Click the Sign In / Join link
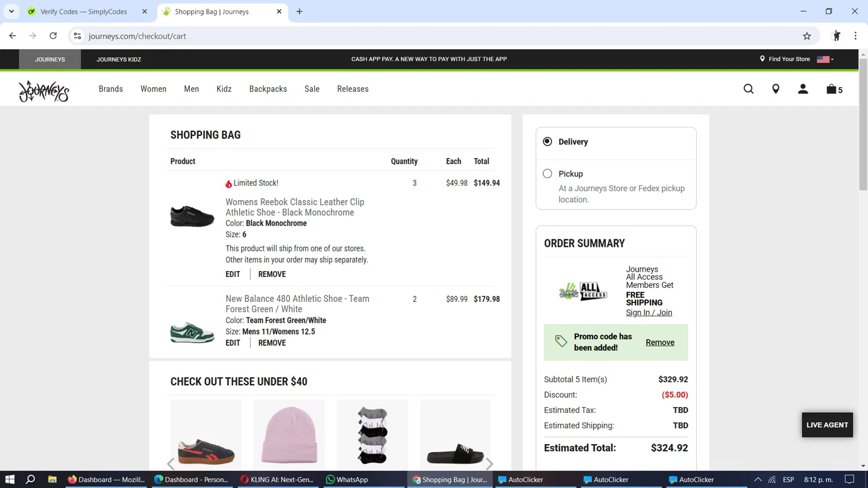 point(649,313)
